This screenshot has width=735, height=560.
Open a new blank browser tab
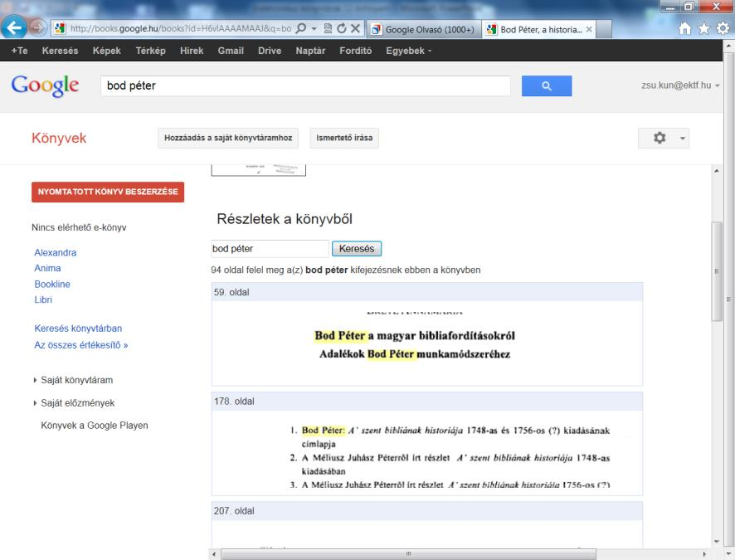(x=604, y=30)
